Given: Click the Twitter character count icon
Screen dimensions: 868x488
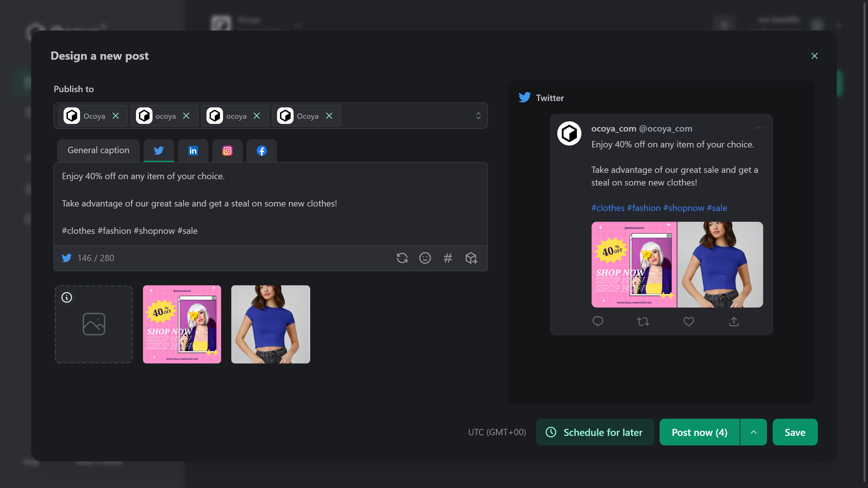Looking at the screenshot, I should coord(67,258).
